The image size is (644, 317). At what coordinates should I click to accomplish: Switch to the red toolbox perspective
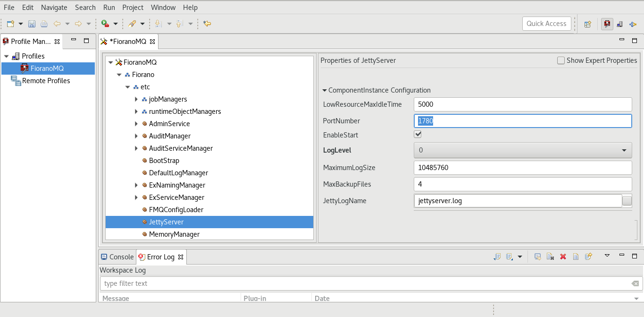point(607,24)
